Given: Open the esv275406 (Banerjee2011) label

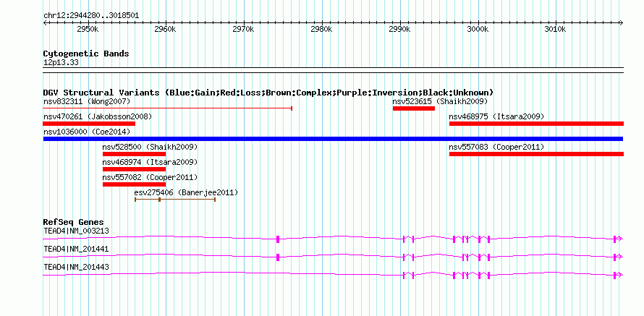Looking at the screenshot, I should coord(186,192).
